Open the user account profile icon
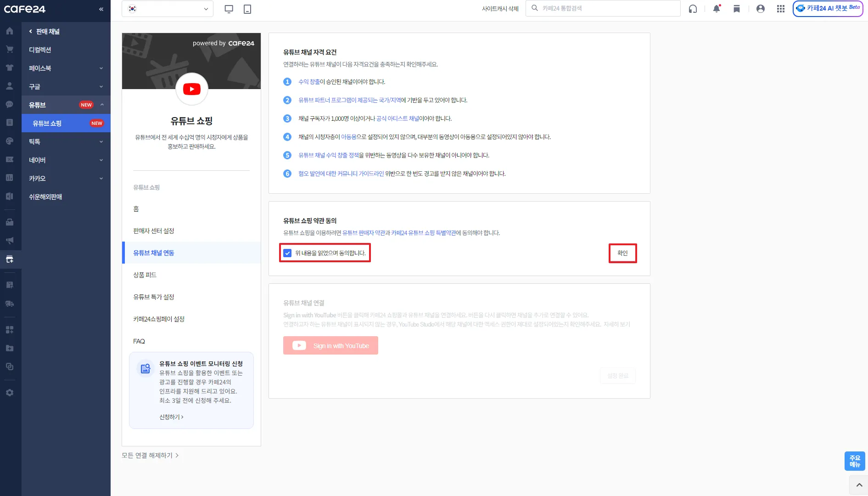The height and width of the screenshot is (496, 868). [761, 9]
